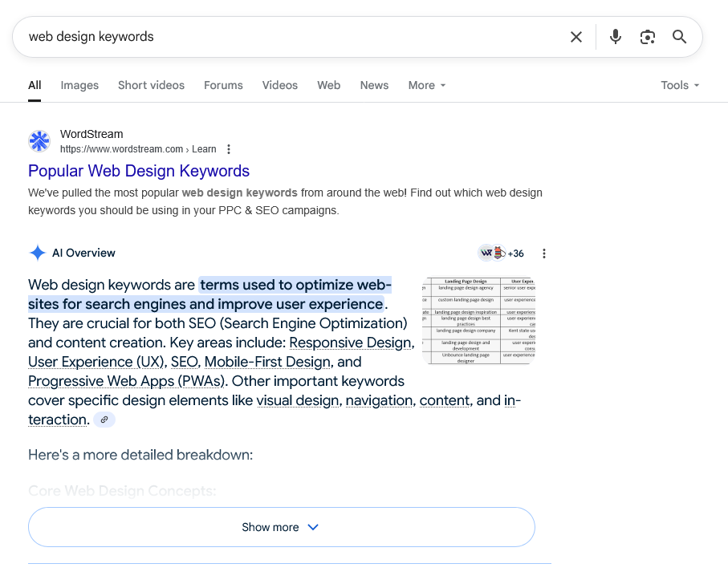
Task: Click the WordStream site favicon
Action: point(39,141)
